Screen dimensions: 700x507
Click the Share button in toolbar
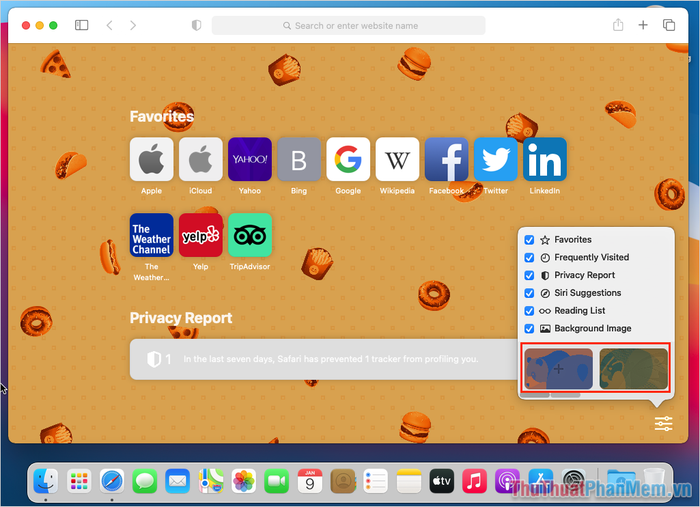618,25
